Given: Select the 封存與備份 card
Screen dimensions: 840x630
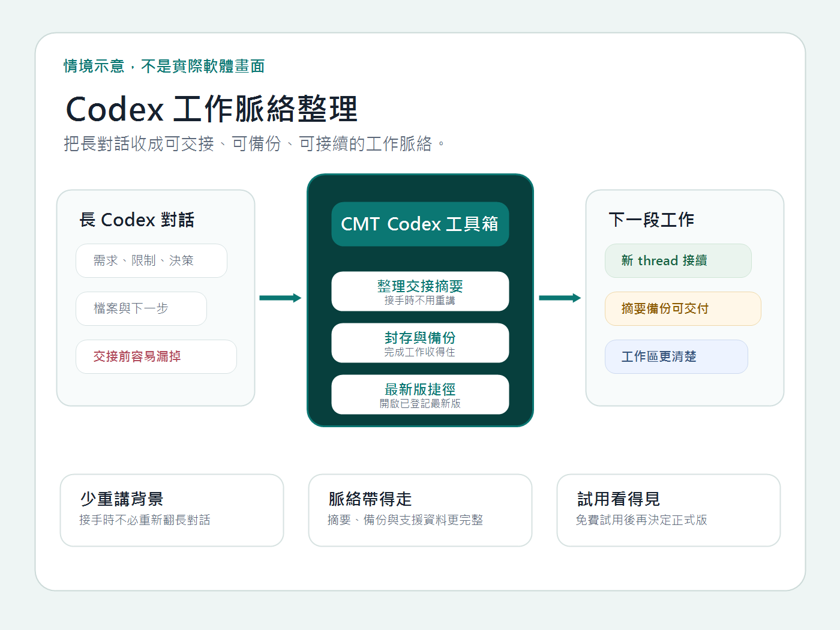Looking at the screenshot, I should click(420, 343).
